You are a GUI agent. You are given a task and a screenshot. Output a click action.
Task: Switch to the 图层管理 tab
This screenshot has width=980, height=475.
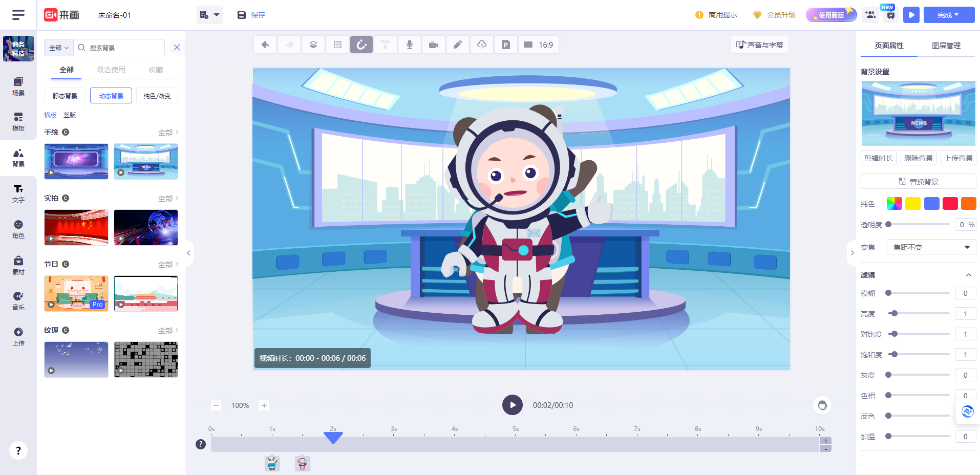(946, 46)
